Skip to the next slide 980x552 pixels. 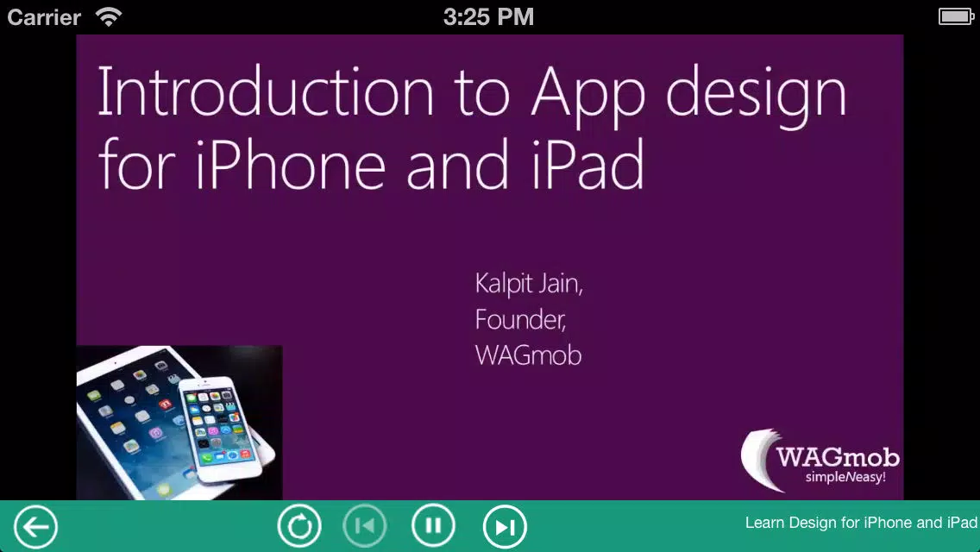505,527
